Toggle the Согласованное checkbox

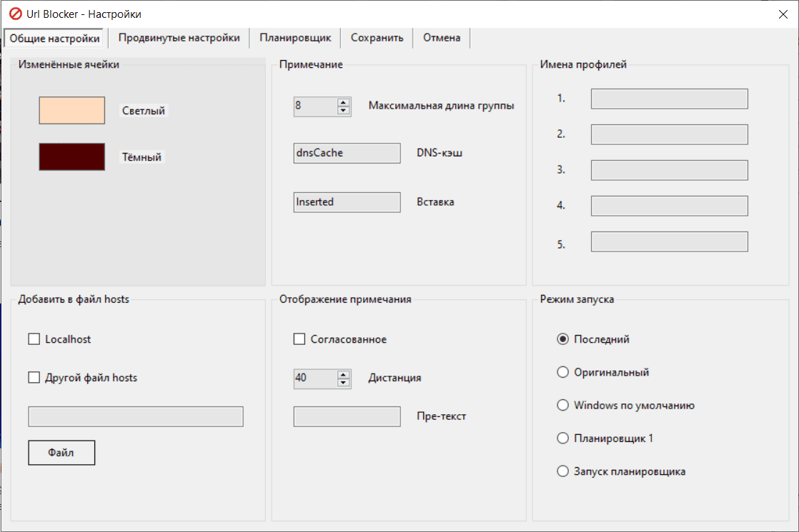[299, 339]
